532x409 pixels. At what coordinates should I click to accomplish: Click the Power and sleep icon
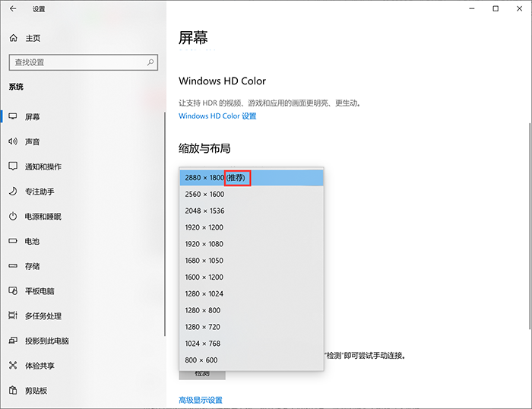(13, 217)
